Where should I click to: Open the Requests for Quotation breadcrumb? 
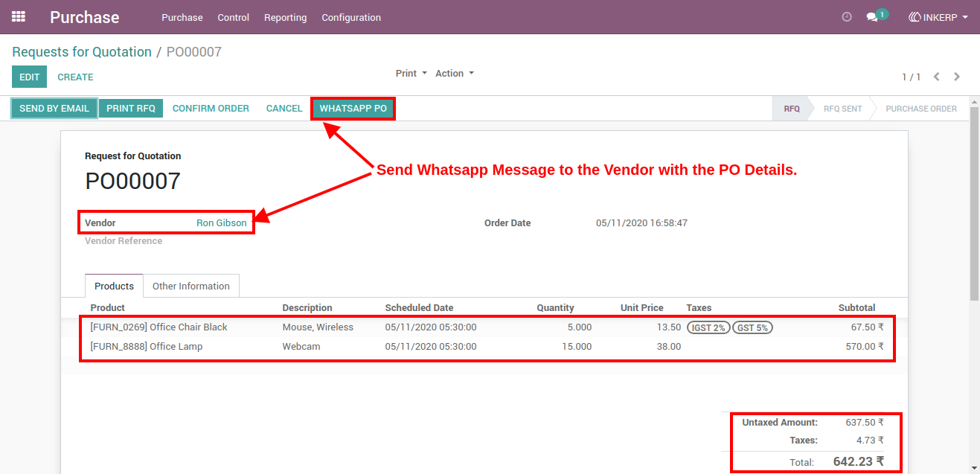82,52
